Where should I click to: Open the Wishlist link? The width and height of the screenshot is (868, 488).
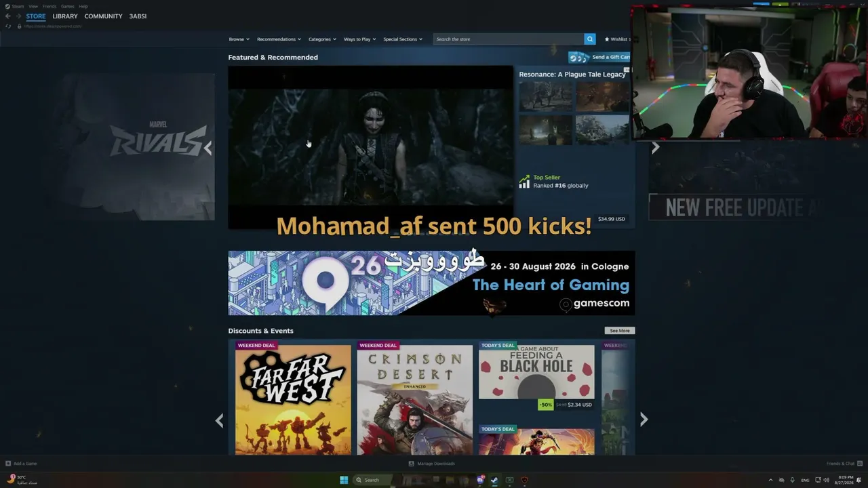616,39
